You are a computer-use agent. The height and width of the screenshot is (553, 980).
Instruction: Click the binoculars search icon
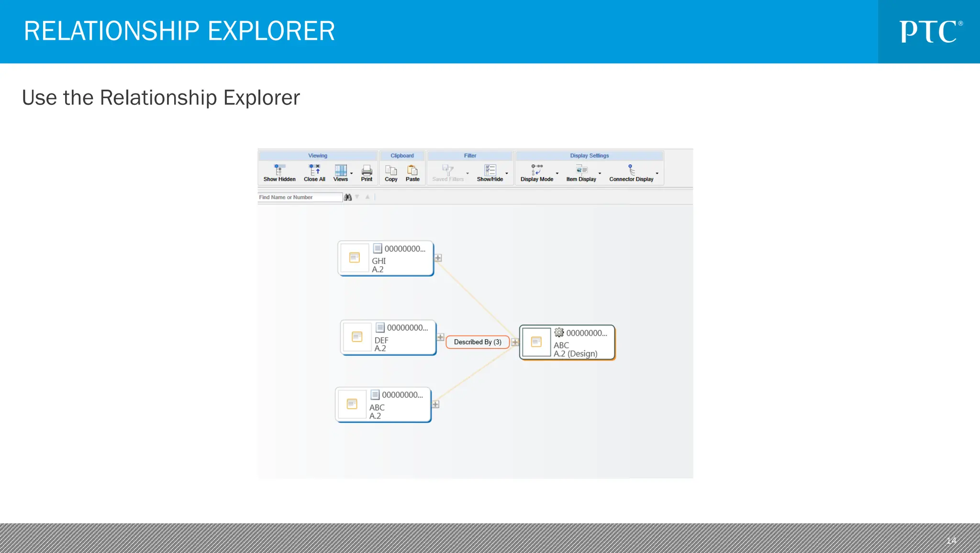348,197
